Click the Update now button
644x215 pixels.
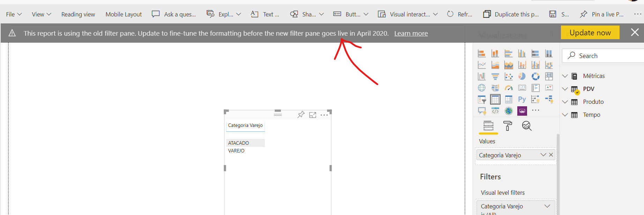pos(590,33)
